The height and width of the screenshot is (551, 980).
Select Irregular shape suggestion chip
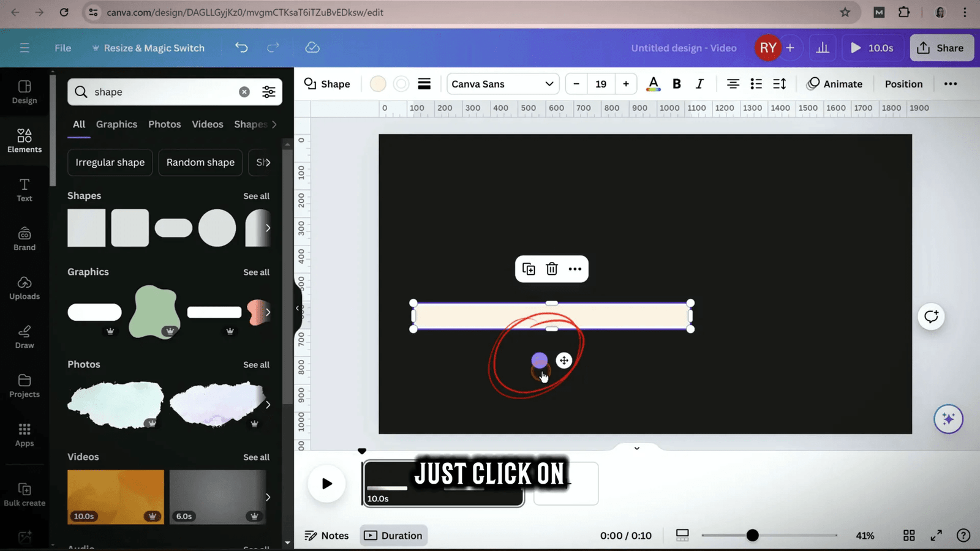coord(110,162)
